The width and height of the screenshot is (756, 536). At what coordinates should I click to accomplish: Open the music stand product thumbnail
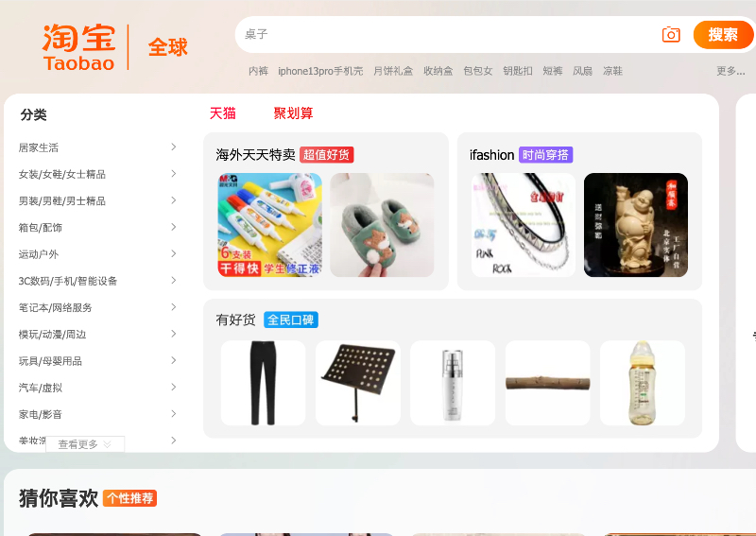[x=358, y=383]
